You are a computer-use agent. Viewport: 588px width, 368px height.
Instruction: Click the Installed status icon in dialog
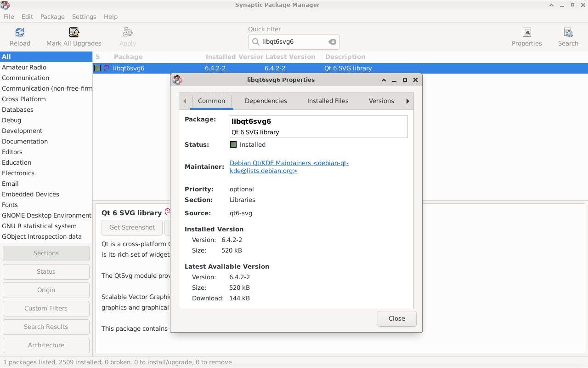coord(233,144)
